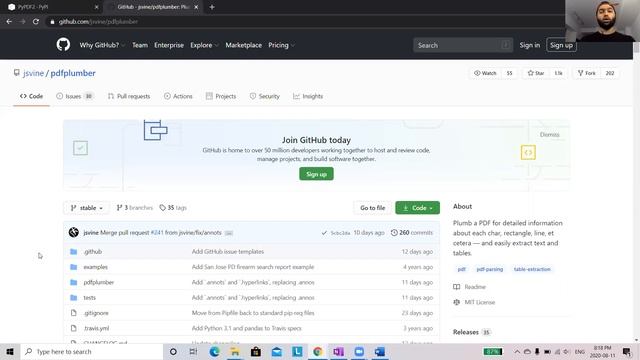Open the Why GitHub? menu
Viewport: 640px width, 360px height.
tap(102, 45)
